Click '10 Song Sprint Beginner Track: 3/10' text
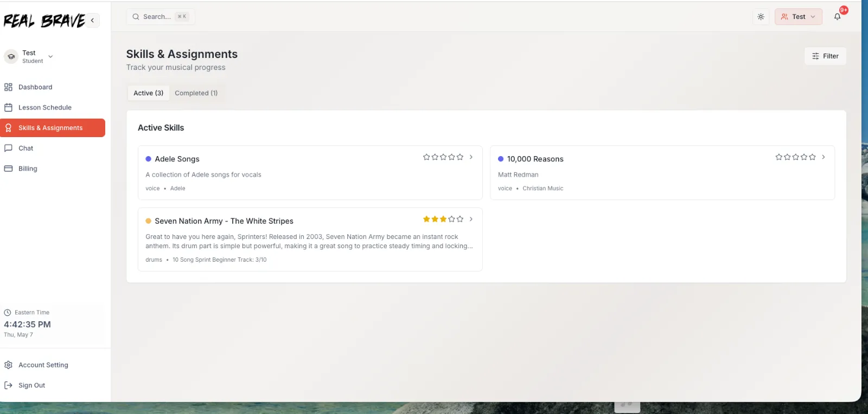 [220, 260]
